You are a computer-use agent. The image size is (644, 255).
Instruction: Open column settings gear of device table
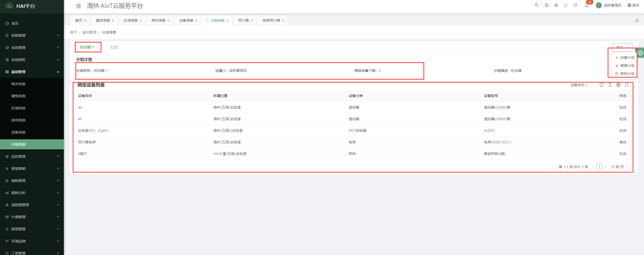pyautogui.click(x=618, y=85)
